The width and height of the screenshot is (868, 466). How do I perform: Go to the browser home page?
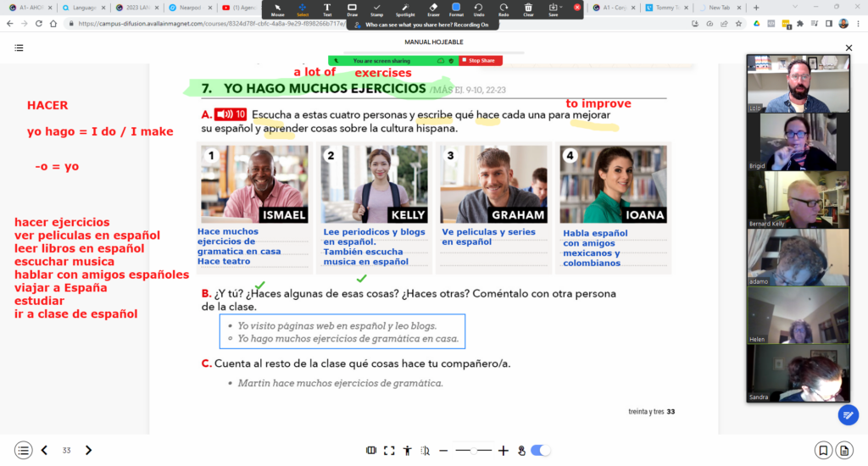(x=53, y=24)
